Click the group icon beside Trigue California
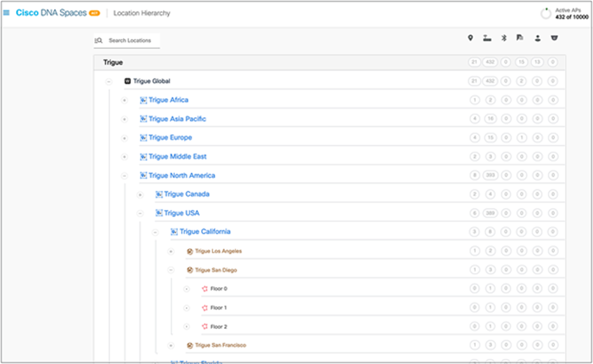This screenshot has width=593, height=364. pyautogui.click(x=174, y=232)
